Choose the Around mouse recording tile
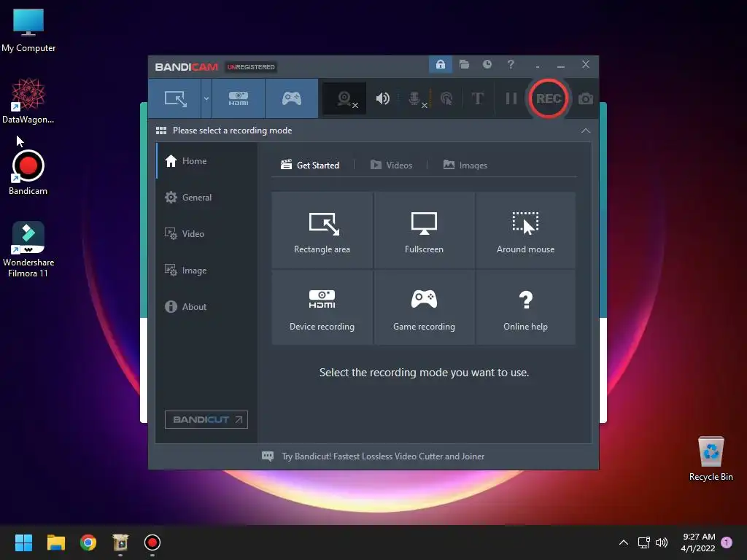 click(x=525, y=230)
